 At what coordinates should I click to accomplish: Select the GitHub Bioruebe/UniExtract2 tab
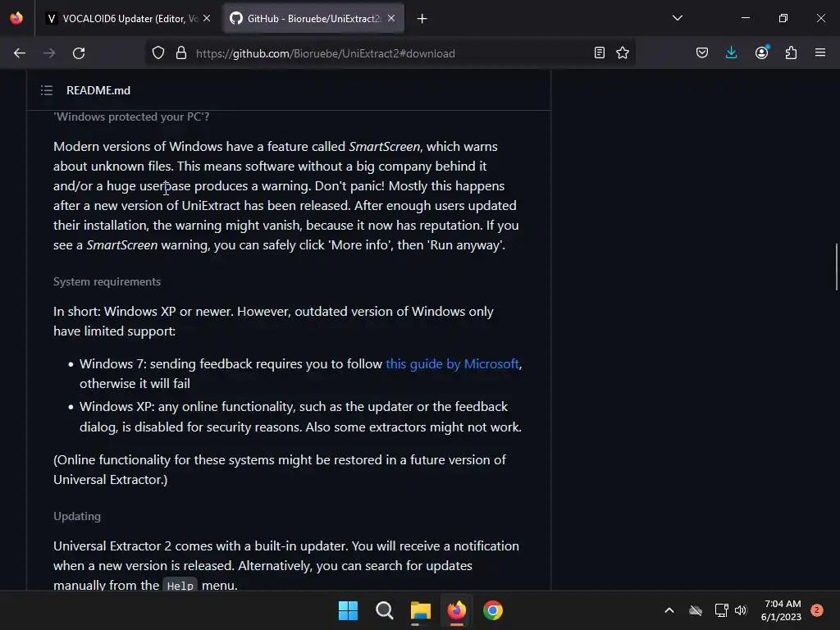[313, 18]
